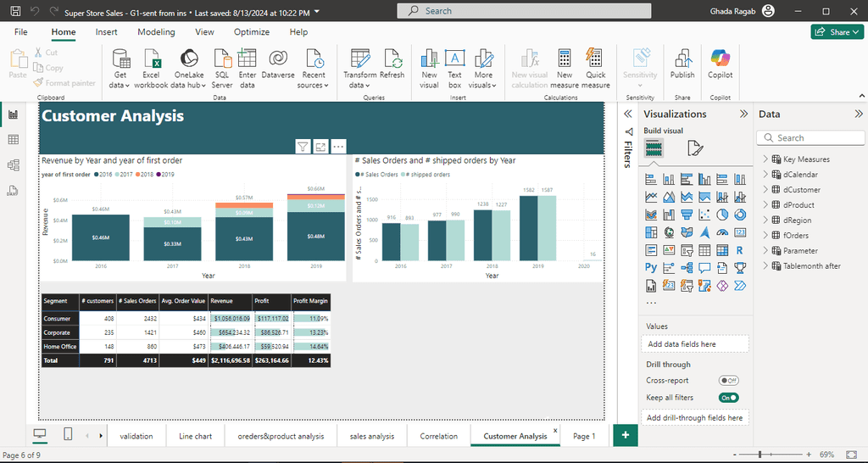Select the Azure Map arrow visual

pyautogui.click(x=704, y=232)
